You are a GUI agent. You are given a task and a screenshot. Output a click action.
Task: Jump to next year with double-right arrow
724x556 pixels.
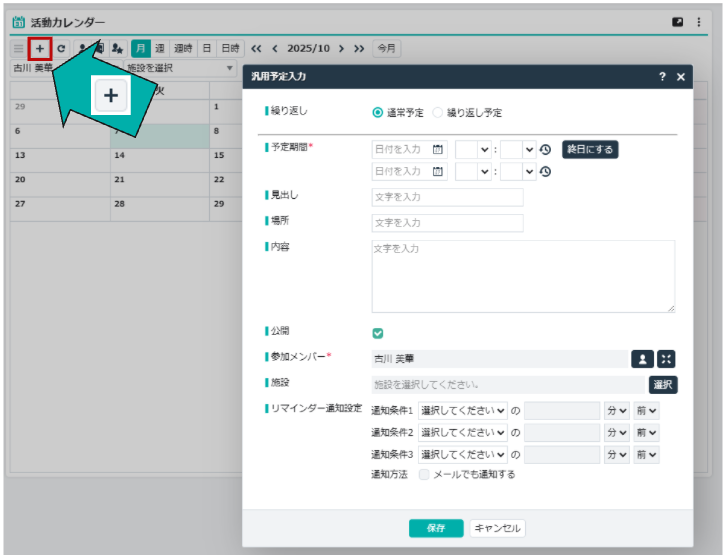359,48
